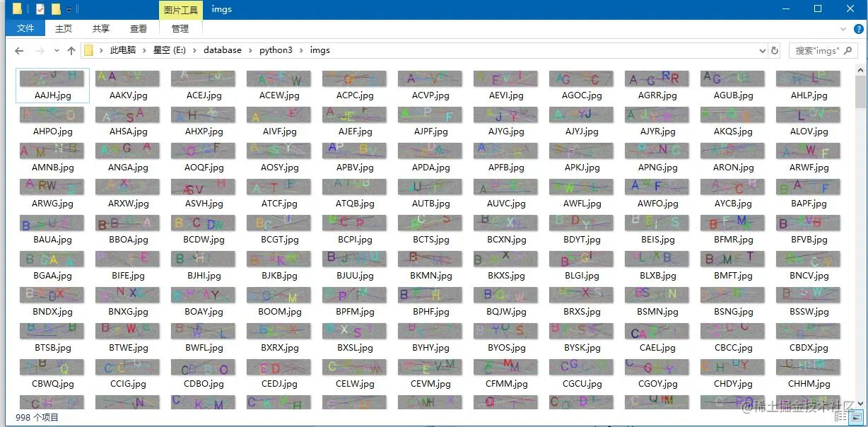Expand chevron after 此电脑 breadcrumb

point(144,51)
